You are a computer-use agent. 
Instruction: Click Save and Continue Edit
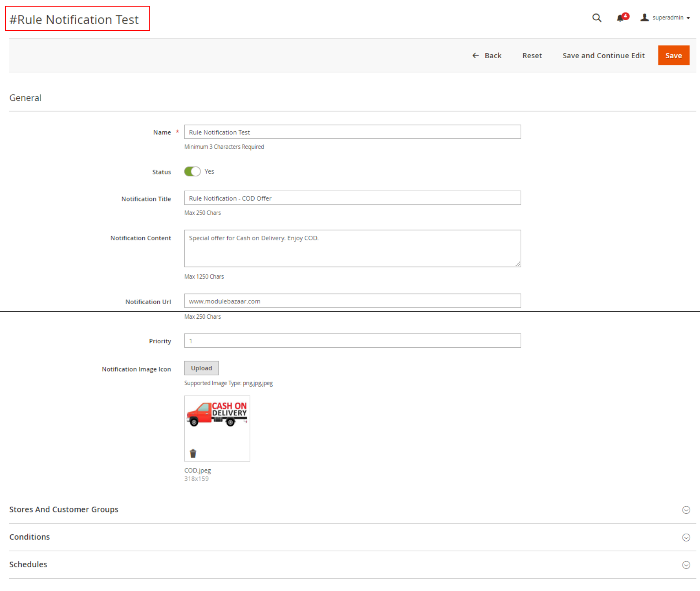point(603,56)
